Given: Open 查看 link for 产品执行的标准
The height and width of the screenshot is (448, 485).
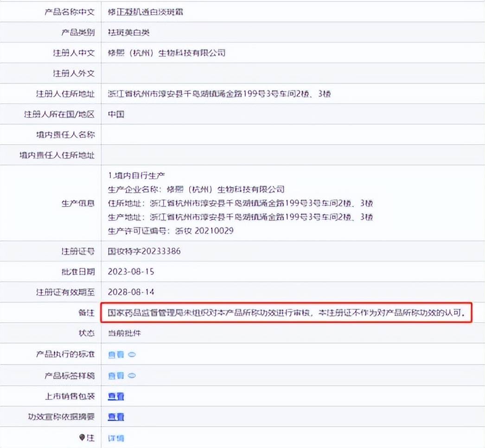Looking at the screenshot, I should (116, 355).
